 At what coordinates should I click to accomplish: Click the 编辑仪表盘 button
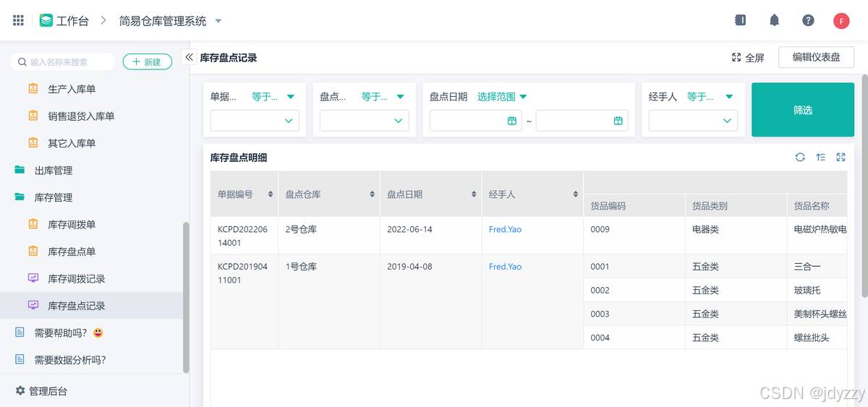coord(816,57)
